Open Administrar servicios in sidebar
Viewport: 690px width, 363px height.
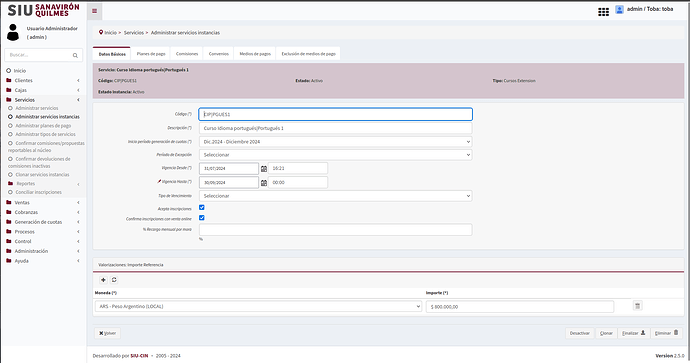click(x=37, y=108)
